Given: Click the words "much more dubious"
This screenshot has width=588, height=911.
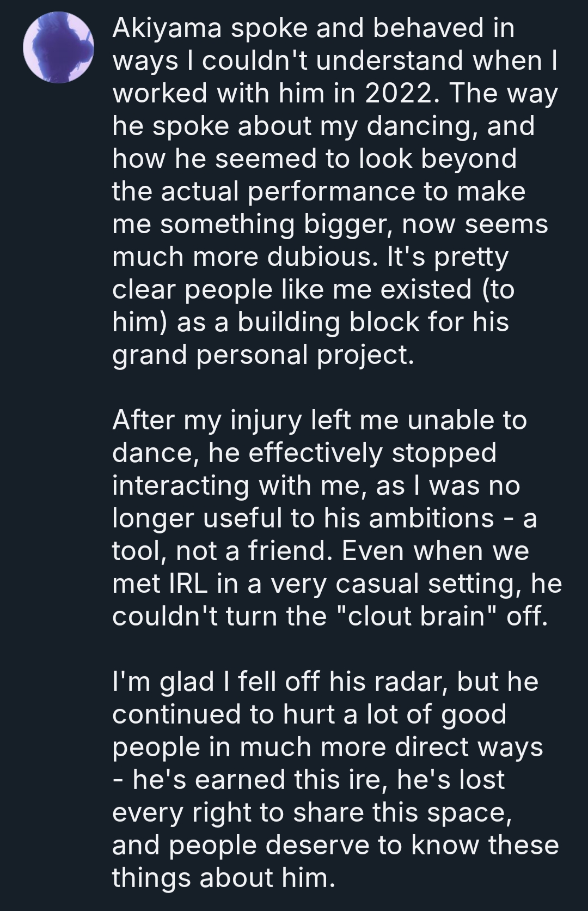Looking at the screenshot, I should tap(244, 257).
